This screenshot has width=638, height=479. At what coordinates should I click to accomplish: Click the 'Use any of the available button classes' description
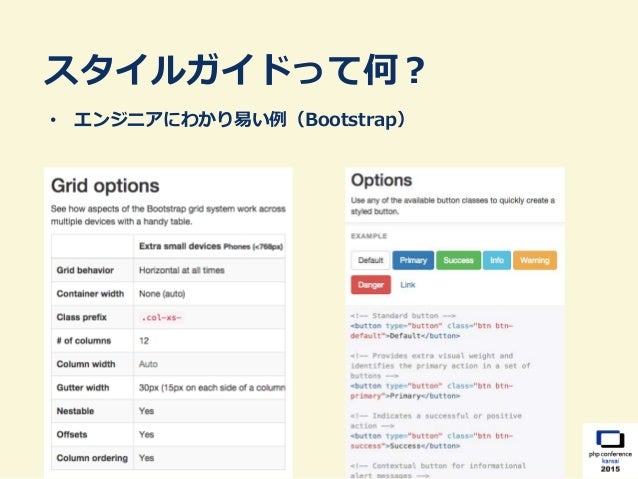pos(453,206)
